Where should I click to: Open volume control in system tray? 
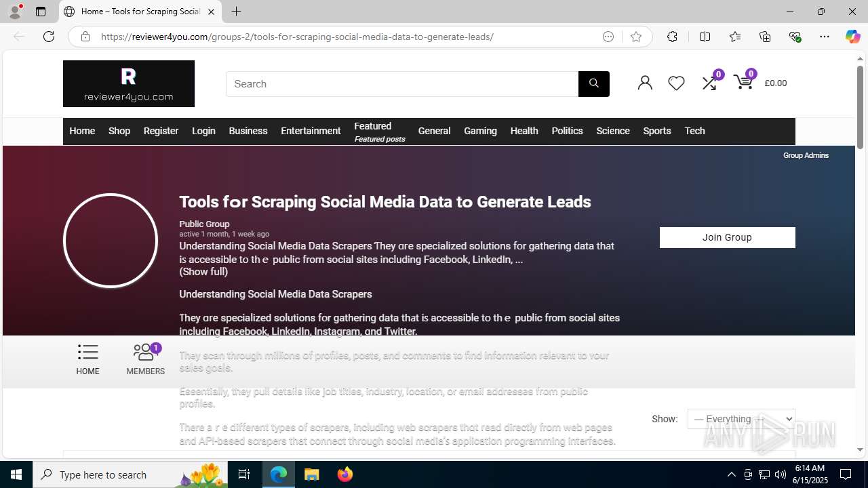(x=781, y=474)
